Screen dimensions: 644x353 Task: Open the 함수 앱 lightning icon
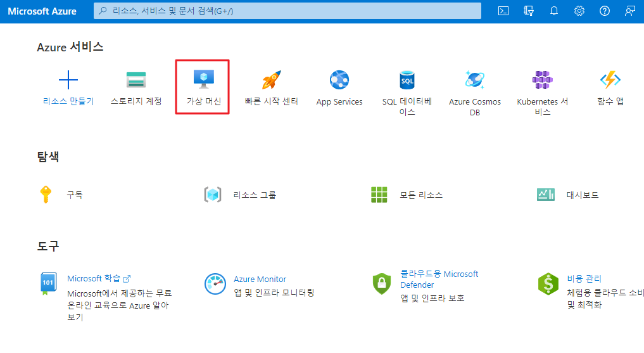click(610, 80)
